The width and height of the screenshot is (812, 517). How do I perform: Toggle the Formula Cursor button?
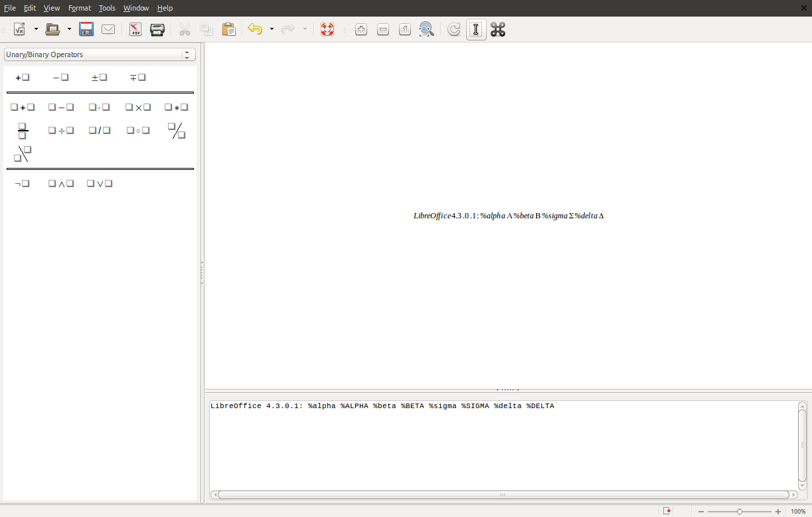tap(476, 29)
